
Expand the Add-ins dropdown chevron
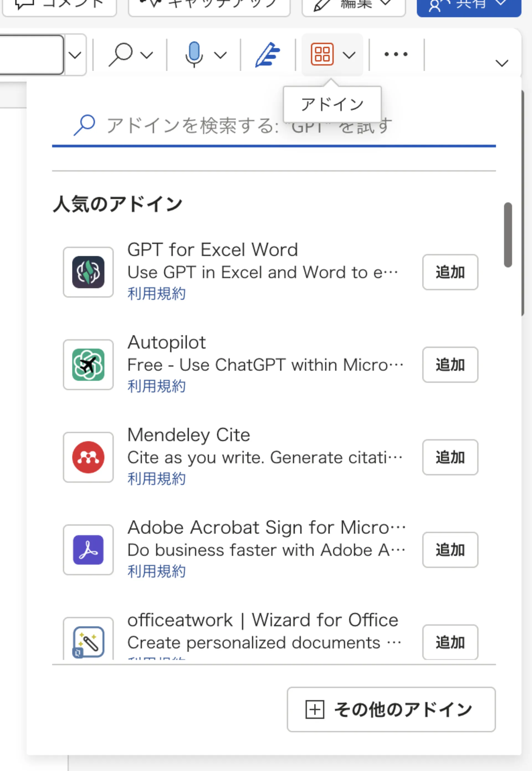[349, 55]
